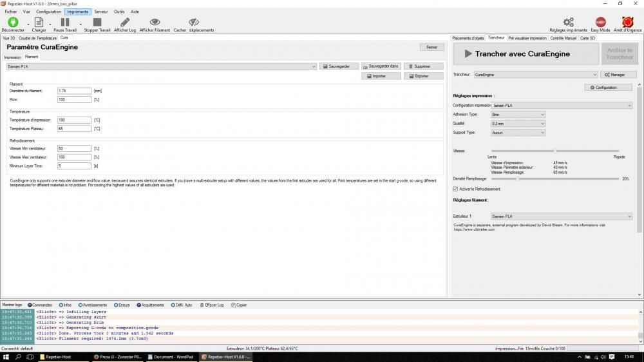
Task: Switch to Easy Mode icon
Action: pos(600,22)
